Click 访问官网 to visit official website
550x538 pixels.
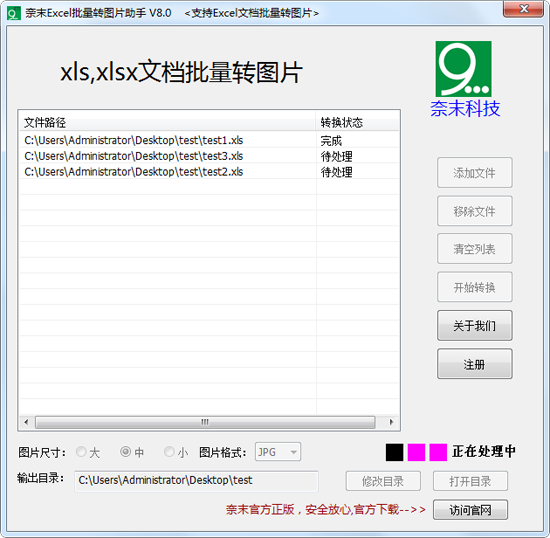tap(470, 510)
